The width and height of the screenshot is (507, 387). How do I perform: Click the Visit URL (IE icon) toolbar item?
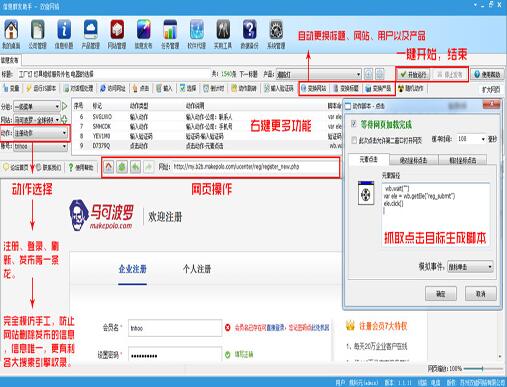click(x=113, y=88)
